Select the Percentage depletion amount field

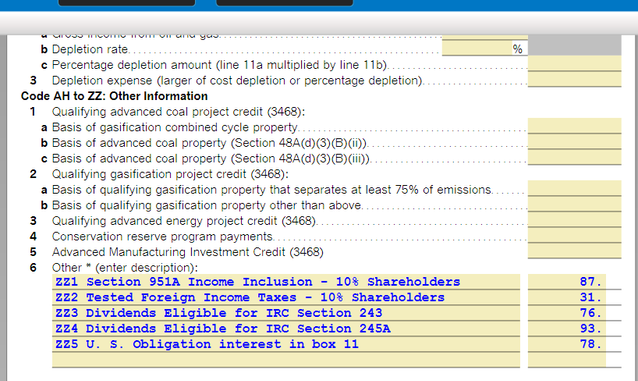[x=575, y=64]
